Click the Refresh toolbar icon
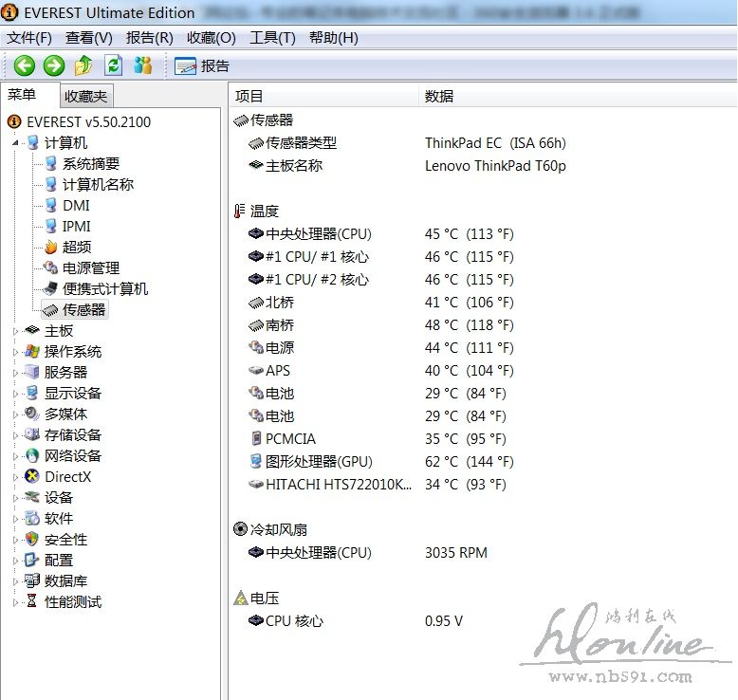Screen dimensions: 738x700 coord(113,65)
